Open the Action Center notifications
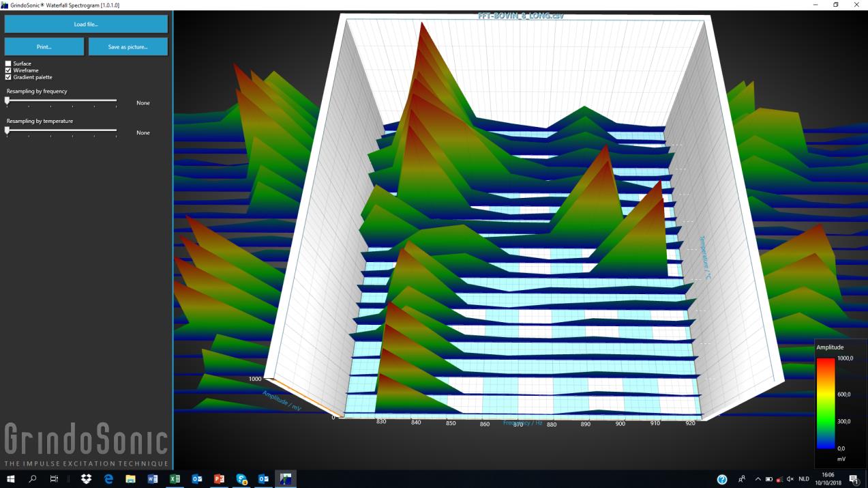The height and width of the screenshot is (488, 868). (854, 479)
